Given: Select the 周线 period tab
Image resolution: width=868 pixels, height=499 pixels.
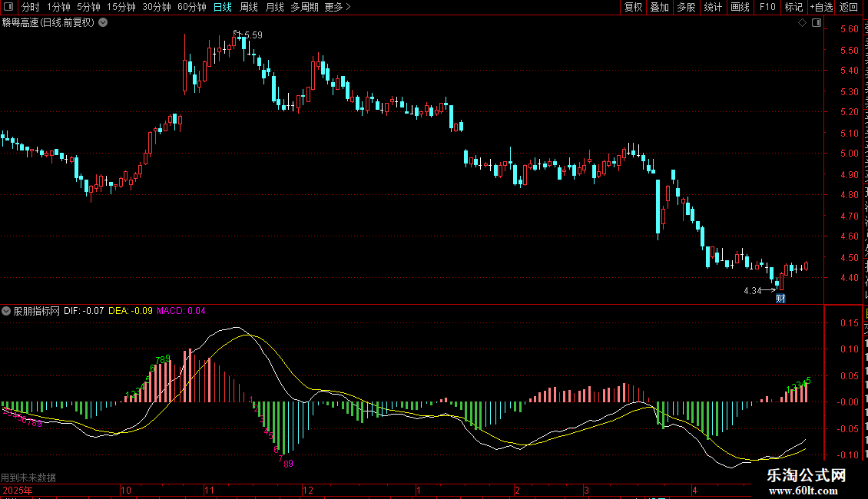Looking at the screenshot, I should [249, 7].
